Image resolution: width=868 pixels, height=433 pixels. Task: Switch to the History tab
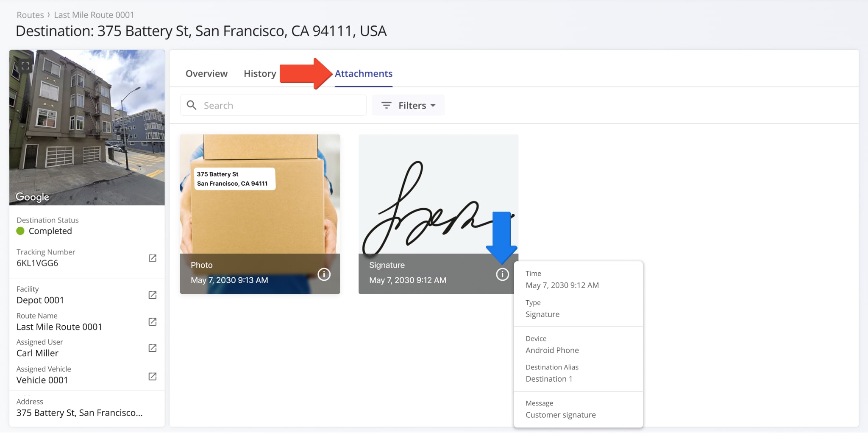pyautogui.click(x=260, y=74)
